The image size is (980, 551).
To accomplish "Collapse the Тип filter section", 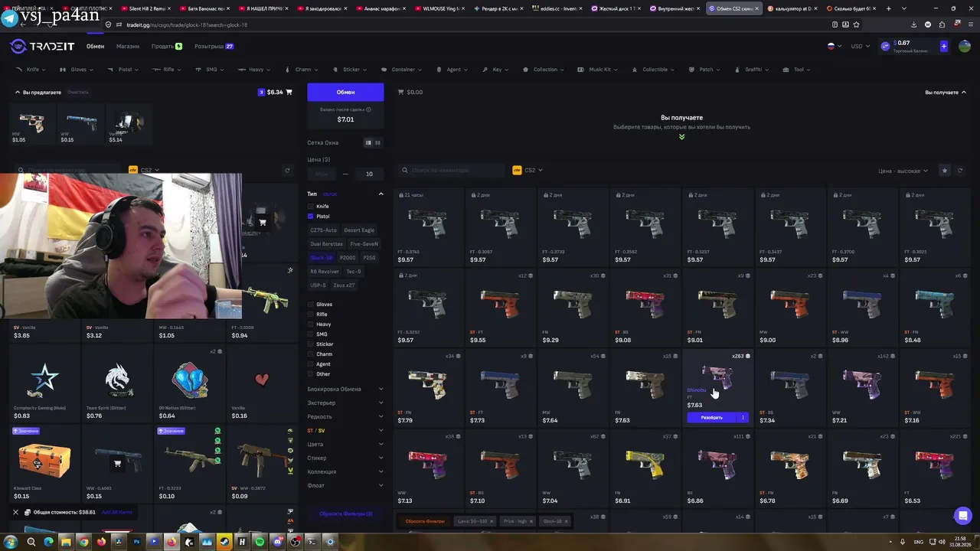I will coord(381,194).
